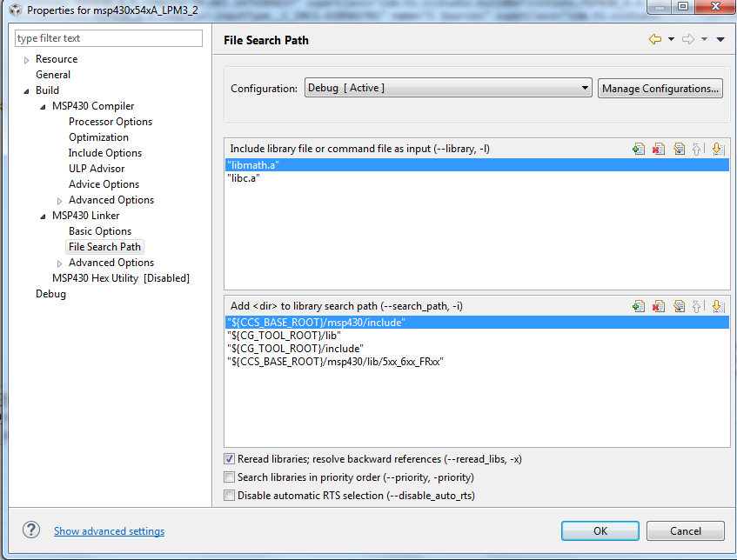The width and height of the screenshot is (737, 560).
Task: Move libmath.a down in --library list
Action: [718, 150]
